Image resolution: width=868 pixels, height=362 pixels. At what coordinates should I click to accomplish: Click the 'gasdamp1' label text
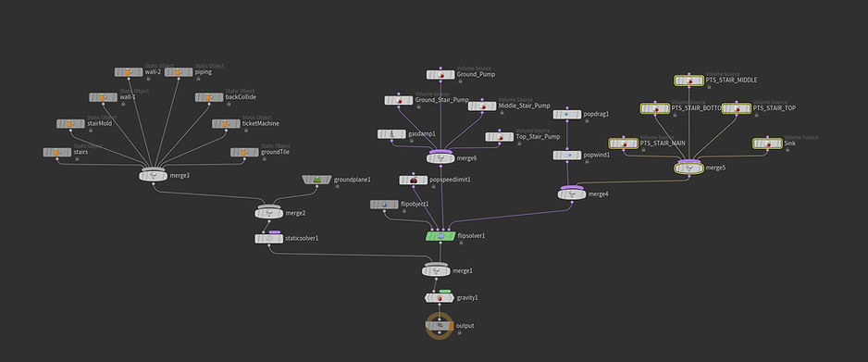pos(422,134)
